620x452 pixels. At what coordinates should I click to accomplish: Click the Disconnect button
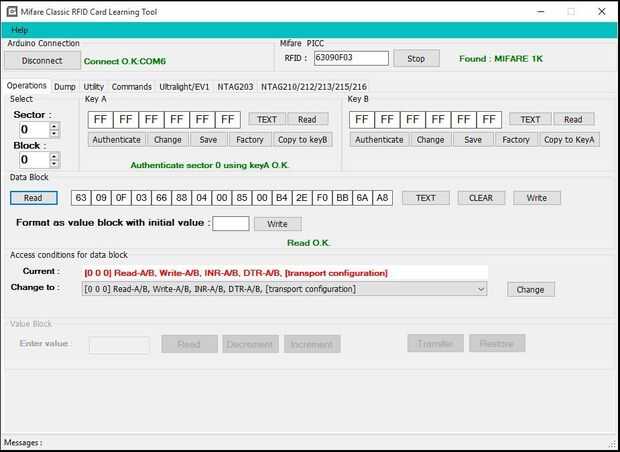coord(42,61)
